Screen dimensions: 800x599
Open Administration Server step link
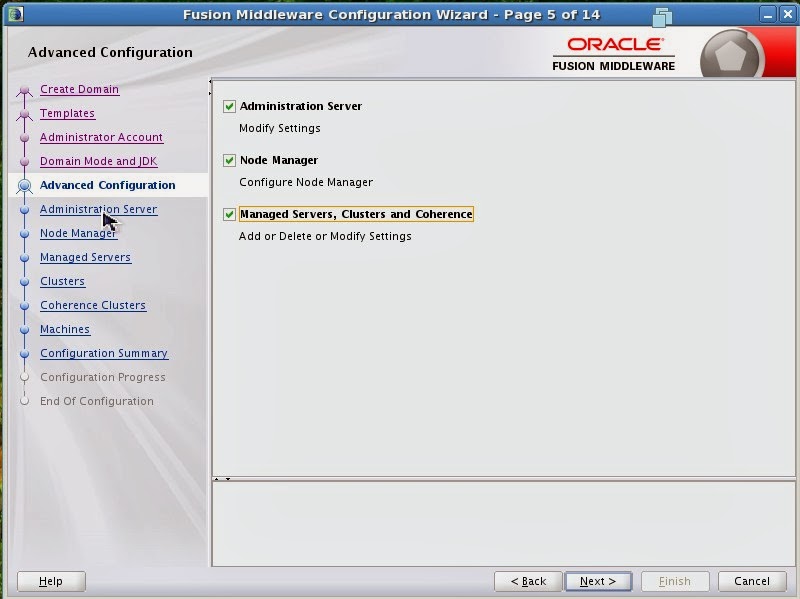(98, 209)
